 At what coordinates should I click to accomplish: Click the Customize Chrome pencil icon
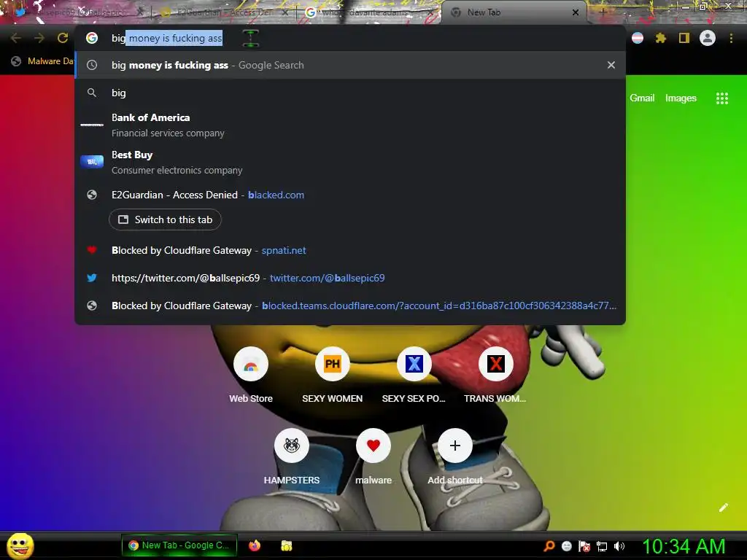[723, 507]
